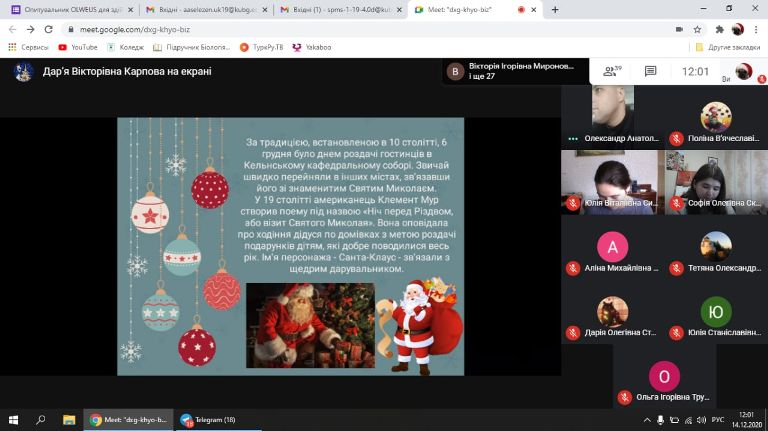
Task: Select Софія Олегівна video tile
Action: coord(716,182)
